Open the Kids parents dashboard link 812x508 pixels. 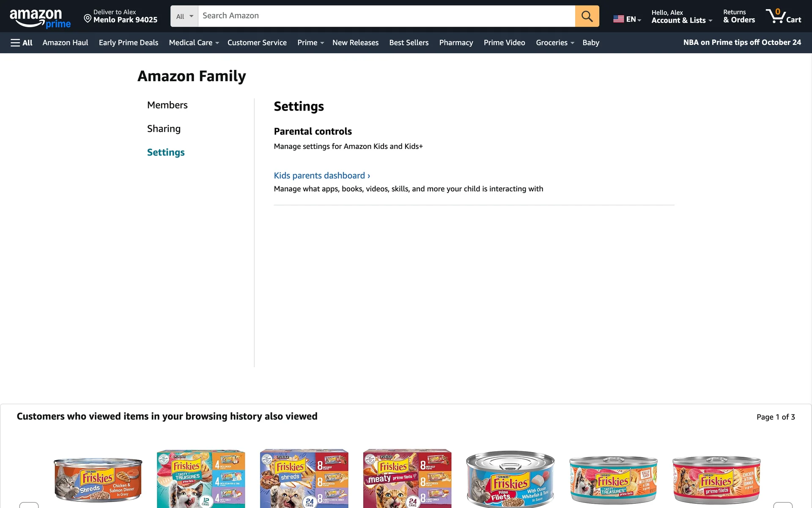(321, 176)
